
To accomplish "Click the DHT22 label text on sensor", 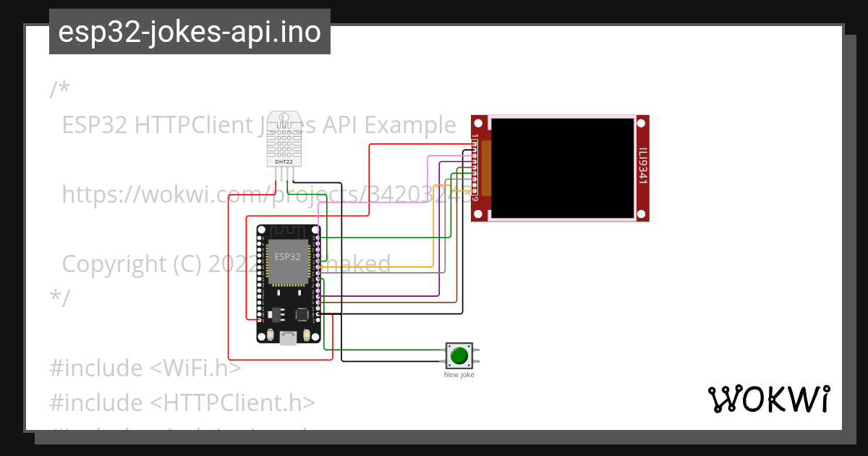I will [x=284, y=161].
